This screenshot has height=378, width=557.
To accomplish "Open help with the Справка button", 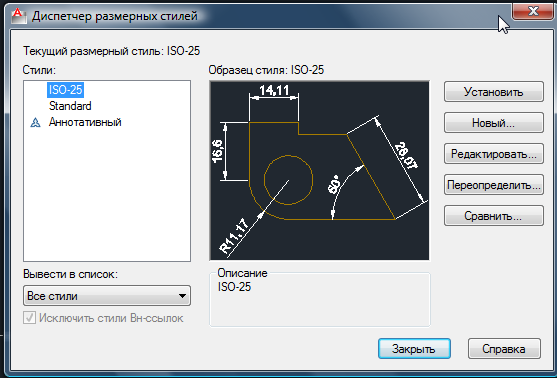I will pyautogui.click(x=504, y=349).
